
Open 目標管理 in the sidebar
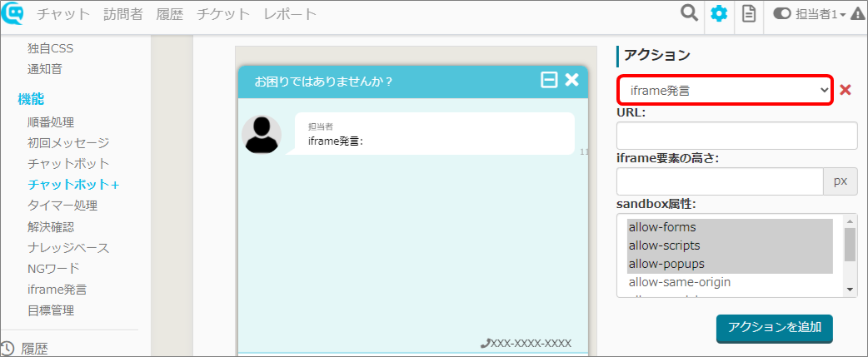click(x=50, y=310)
